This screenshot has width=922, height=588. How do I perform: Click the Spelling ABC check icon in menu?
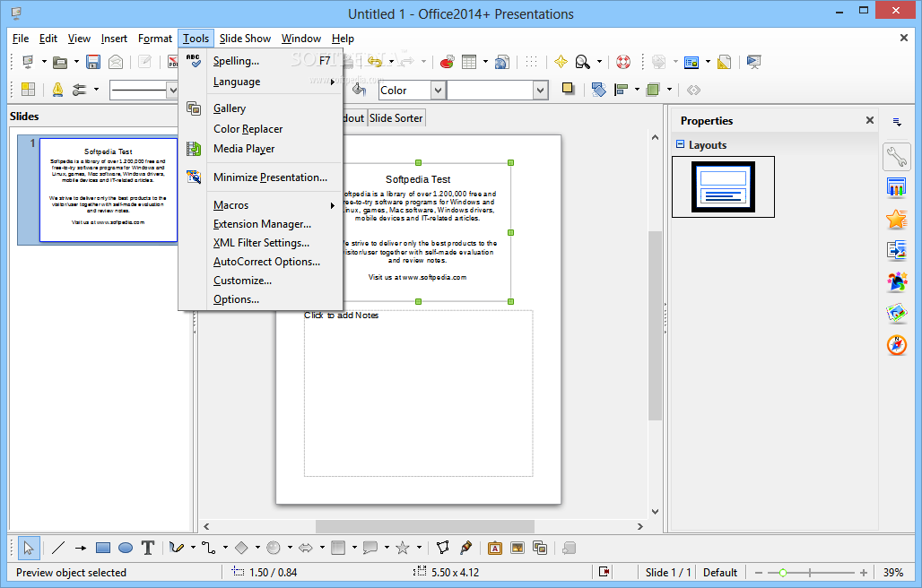click(194, 61)
